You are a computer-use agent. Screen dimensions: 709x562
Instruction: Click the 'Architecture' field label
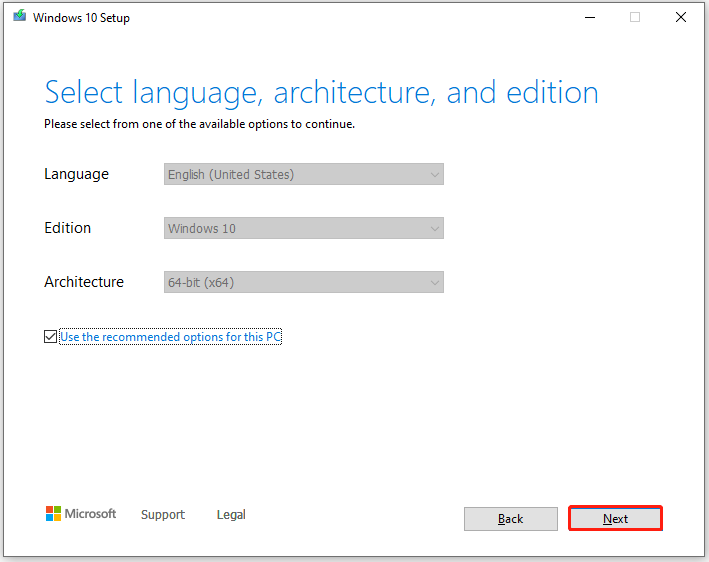84,282
